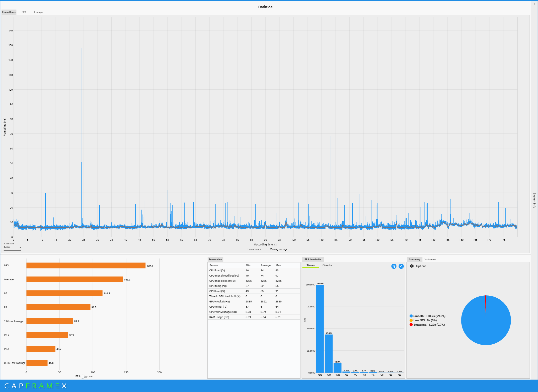
Task: Expand the Y-Axis scale Full fit dropdown
Action: pyautogui.click(x=12, y=248)
